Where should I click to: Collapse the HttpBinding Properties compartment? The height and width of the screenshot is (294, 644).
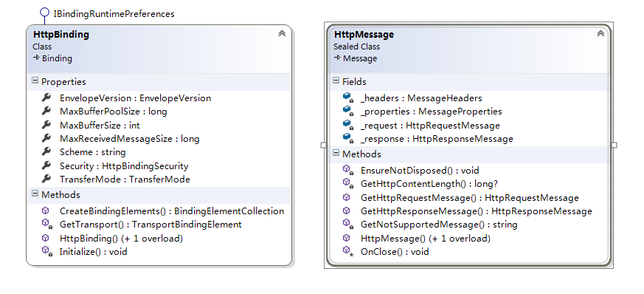pos(35,81)
